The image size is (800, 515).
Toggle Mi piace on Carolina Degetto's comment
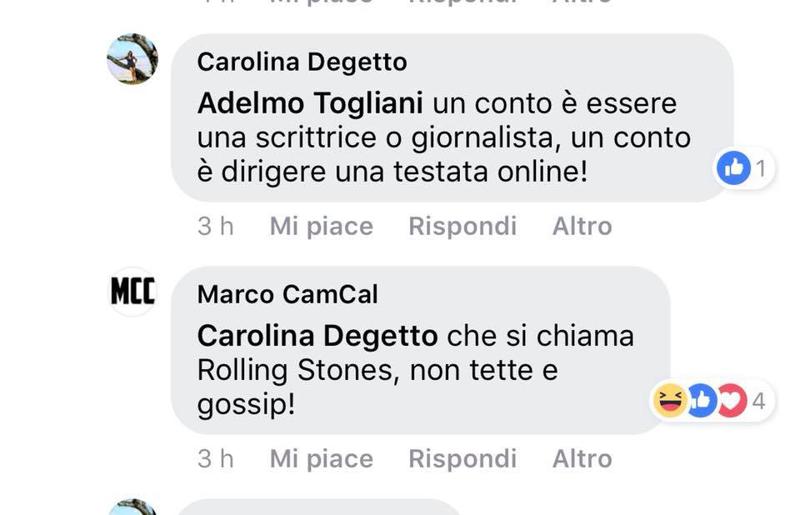tap(321, 227)
